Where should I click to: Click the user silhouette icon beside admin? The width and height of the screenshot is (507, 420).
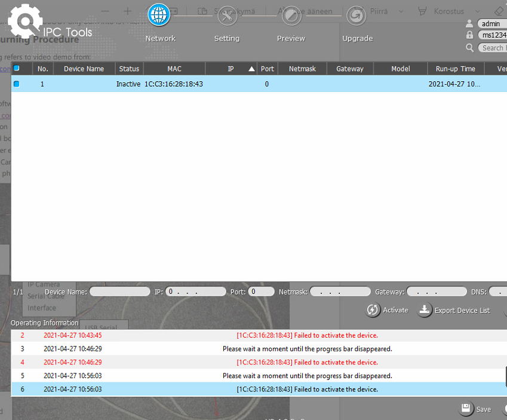pyautogui.click(x=469, y=24)
